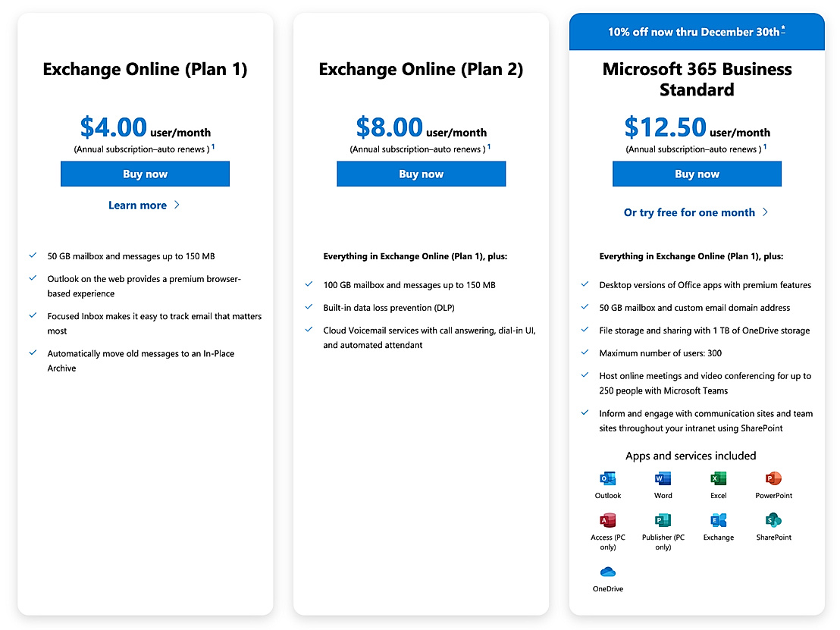The image size is (840, 630).
Task: Click the Learn more link
Action: [137, 205]
